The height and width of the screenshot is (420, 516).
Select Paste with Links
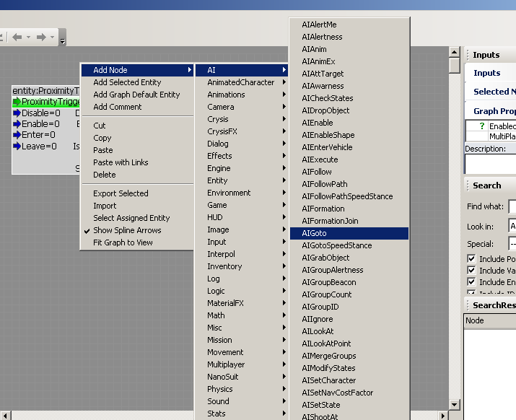137,162
